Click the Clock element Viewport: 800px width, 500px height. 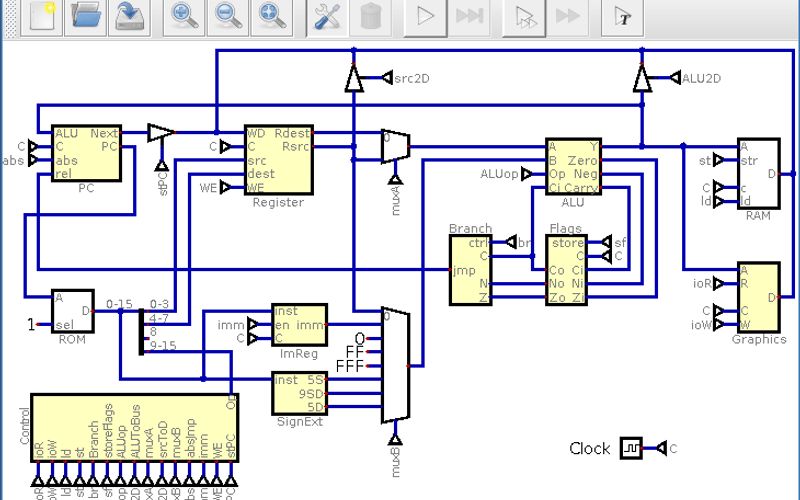click(x=630, y=449)
